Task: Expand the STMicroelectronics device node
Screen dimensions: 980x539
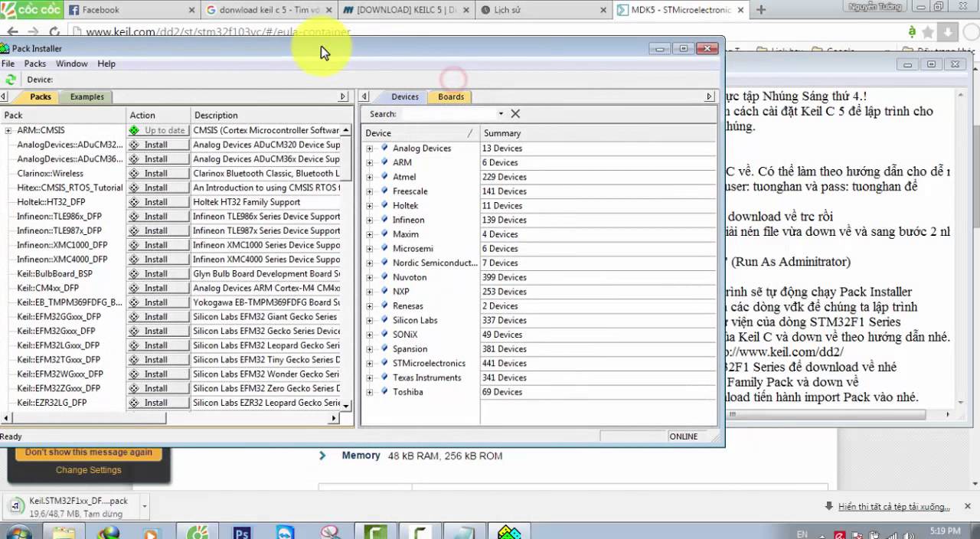Action: [x=370, y=364]
